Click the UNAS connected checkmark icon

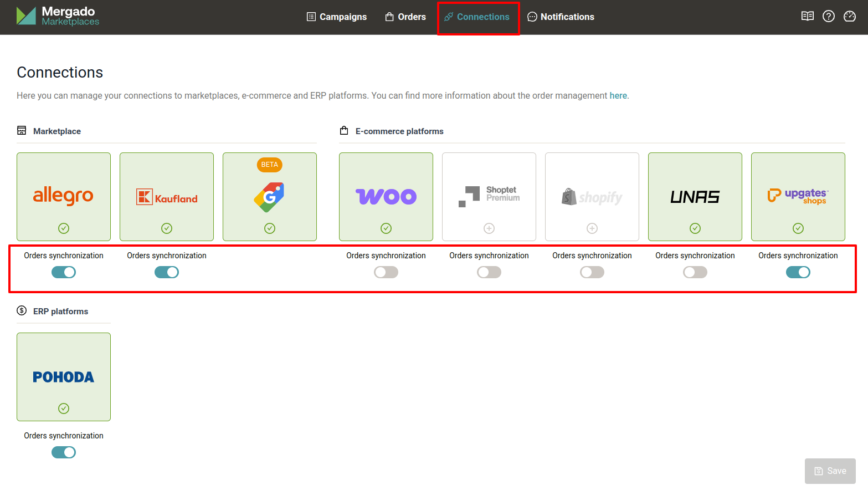tap(695, 228)
